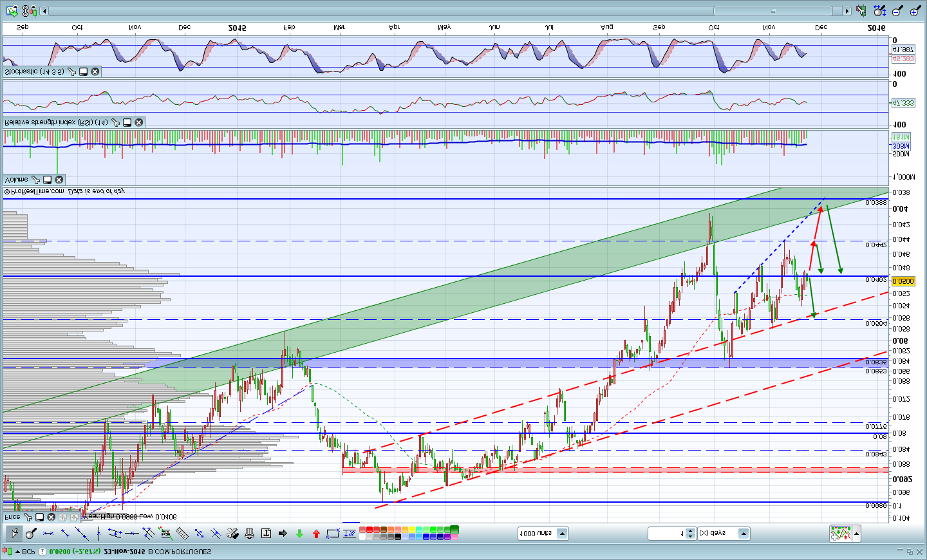Image resolution: width=927 pixels, height=560 pixels.
Task: Pick the green down arrow drawing tool
Action: tap(299, 534)
